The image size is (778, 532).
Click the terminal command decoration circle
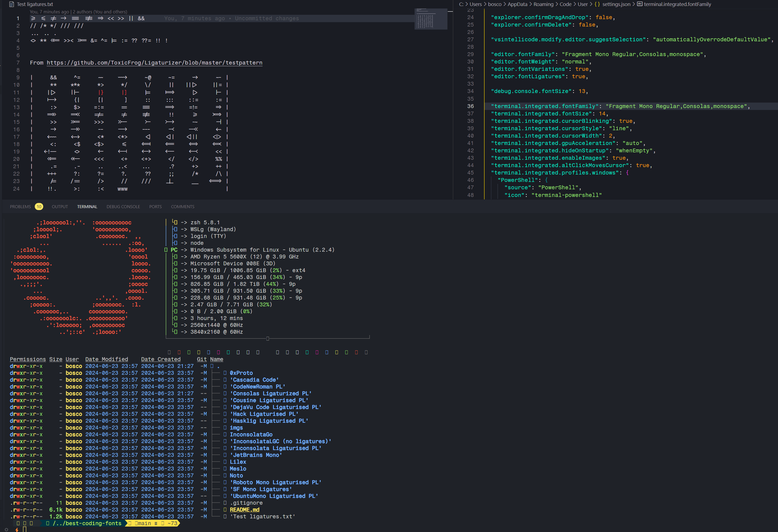[x=6, y=529]
